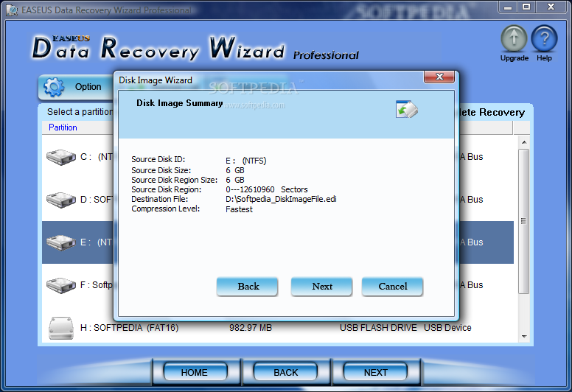Click Next in Disk Image Wizard
Viewport: 572px width, 392px height.
pyautogui.click(x=321, y=287)
